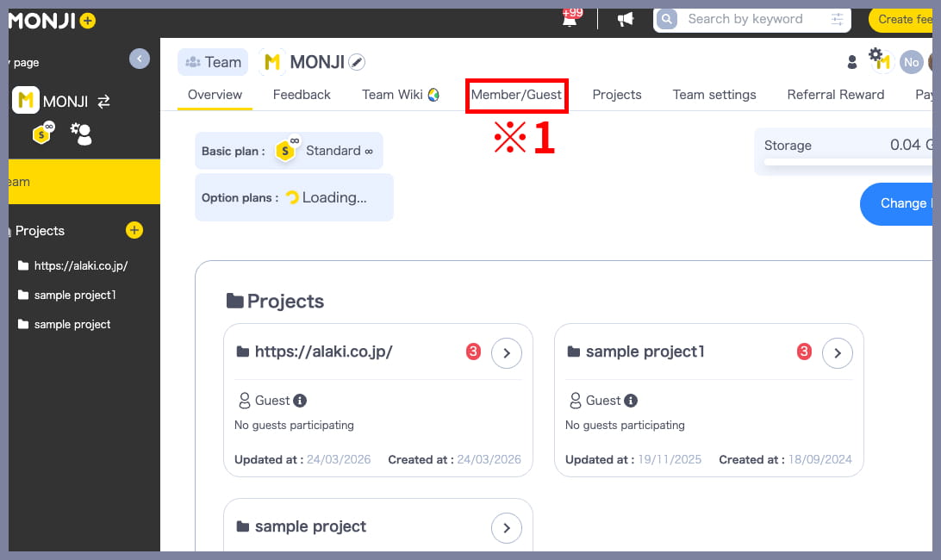Open the Team Wiki tab
This screenshot has height=560, width=941.
(x=401, y=95)
